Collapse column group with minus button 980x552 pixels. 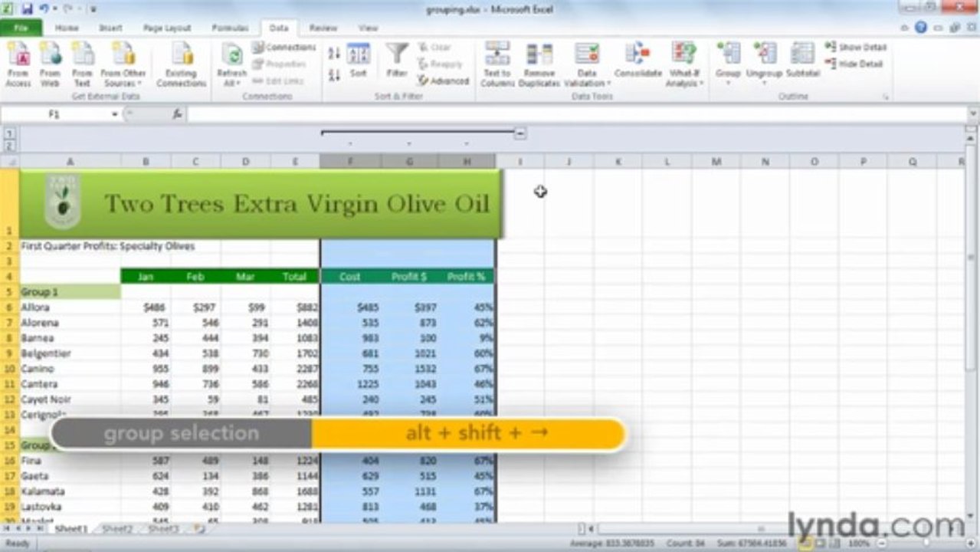tap(520, 133)
